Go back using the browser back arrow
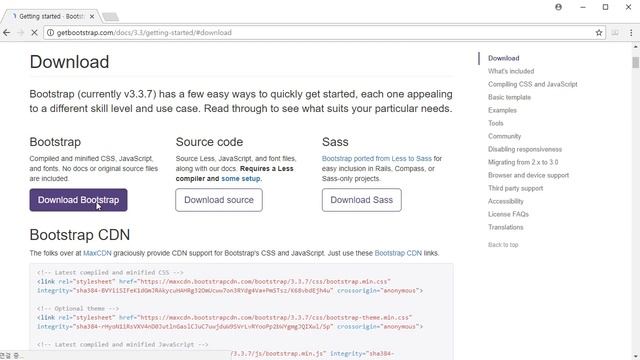The height and width of the screenshot is (360, 640). tap(7, 33)
